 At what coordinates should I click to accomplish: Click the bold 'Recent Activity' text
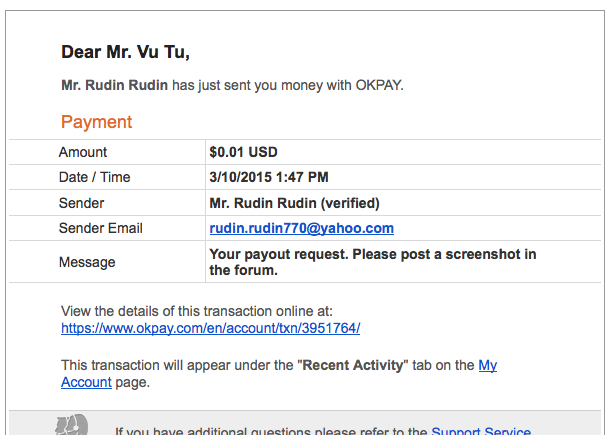(x=353, y=365)
